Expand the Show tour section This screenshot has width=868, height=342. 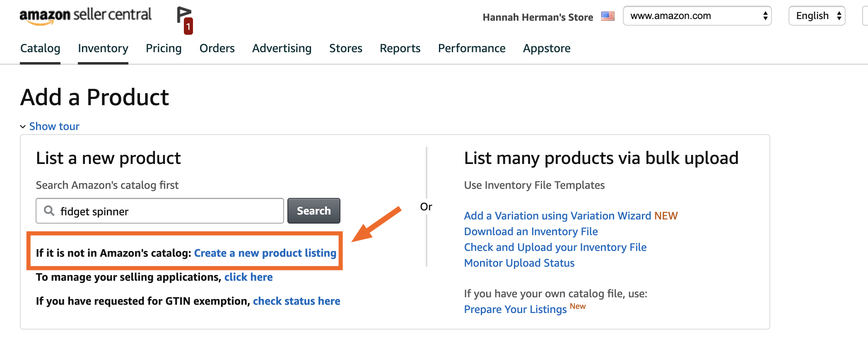click(x=50, y=126)
